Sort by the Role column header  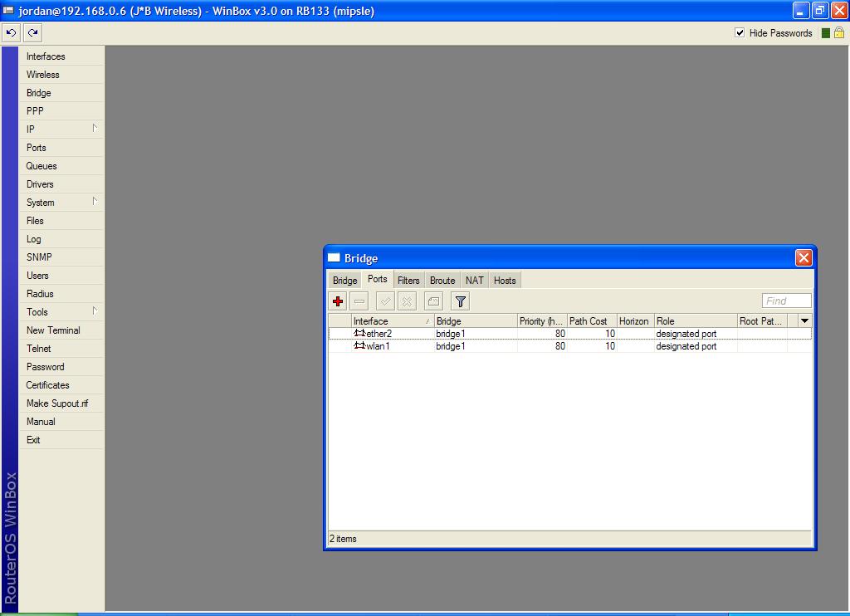click(x=696, y=321)
